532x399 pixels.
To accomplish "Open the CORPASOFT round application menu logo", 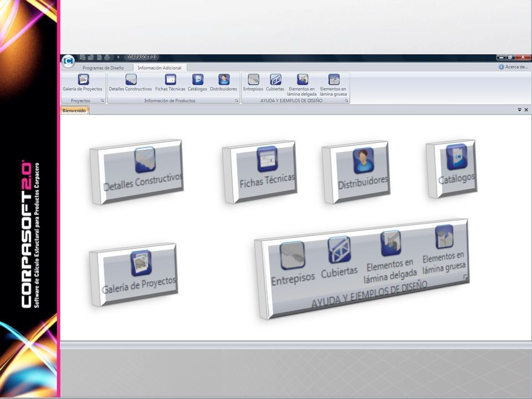I will point(68,61).
